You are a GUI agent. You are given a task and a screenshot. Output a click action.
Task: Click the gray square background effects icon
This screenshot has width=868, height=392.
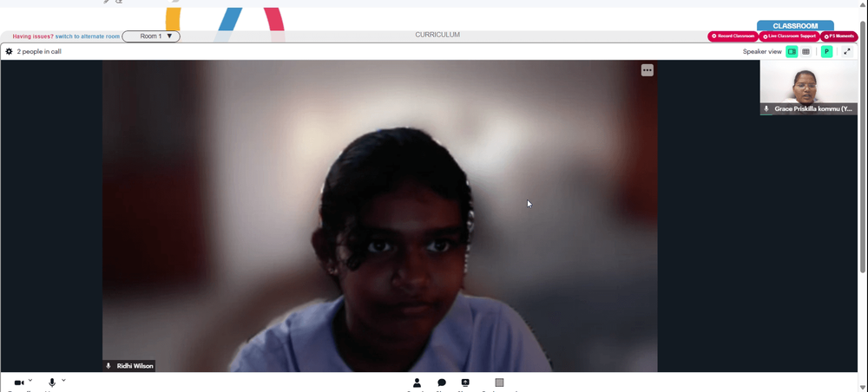pyautogui.click(x=499, y=382)
